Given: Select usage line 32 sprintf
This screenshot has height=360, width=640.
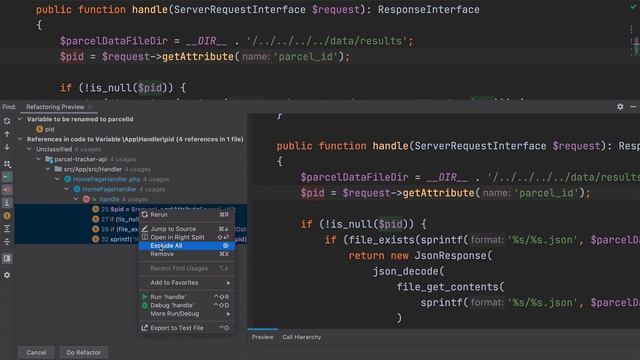Looking at the screenshot, I should coord(131,239).
